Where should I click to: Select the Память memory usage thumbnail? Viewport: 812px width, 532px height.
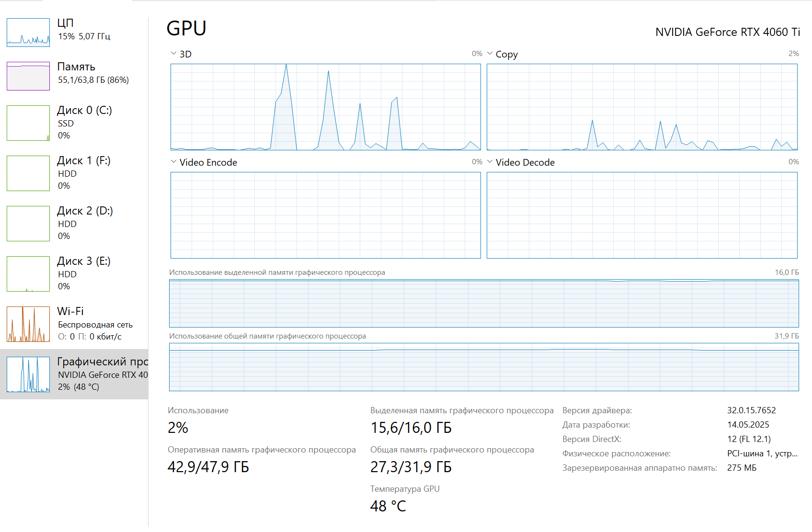click(28, 76)
